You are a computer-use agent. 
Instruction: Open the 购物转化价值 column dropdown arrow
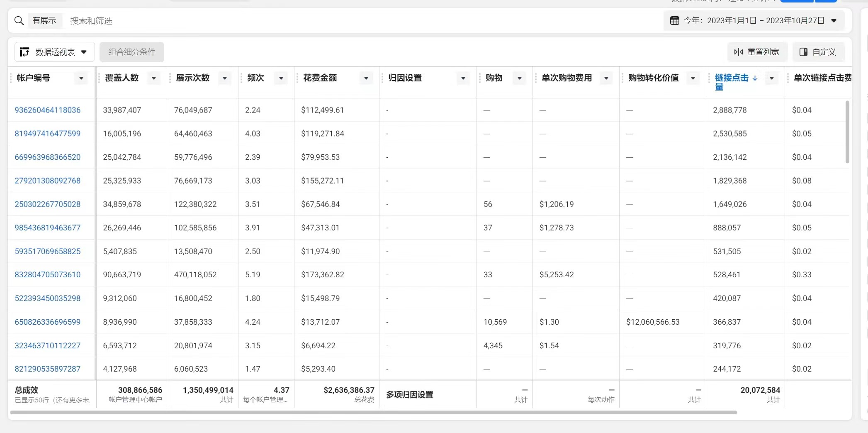coord(693,78)
